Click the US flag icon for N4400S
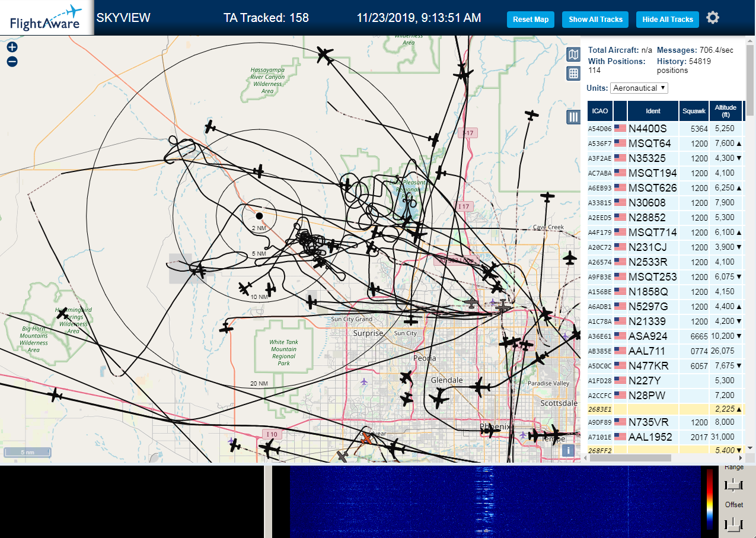The height and width of the screenshot is (538, 756). [x=620, y=128]
